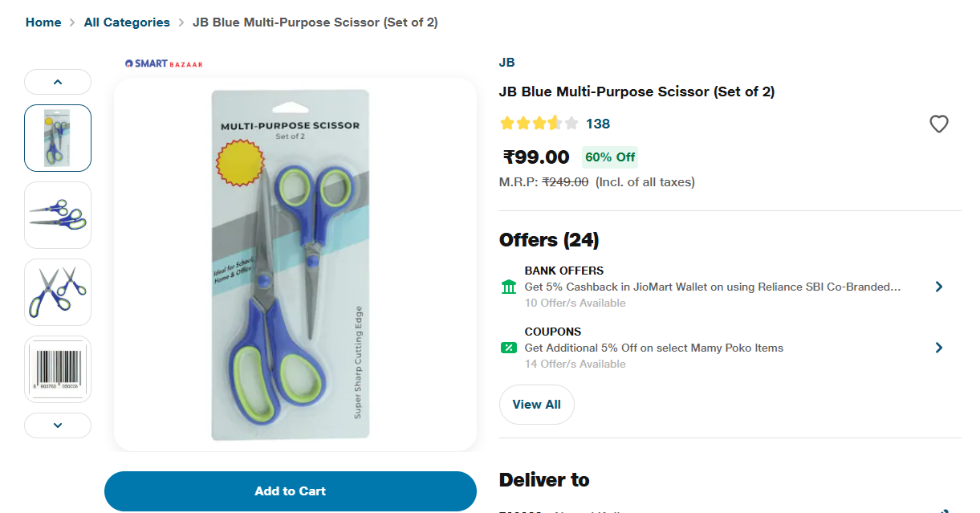Click the green coupons percent icon
980x513 pixels.
pos(508,348)
